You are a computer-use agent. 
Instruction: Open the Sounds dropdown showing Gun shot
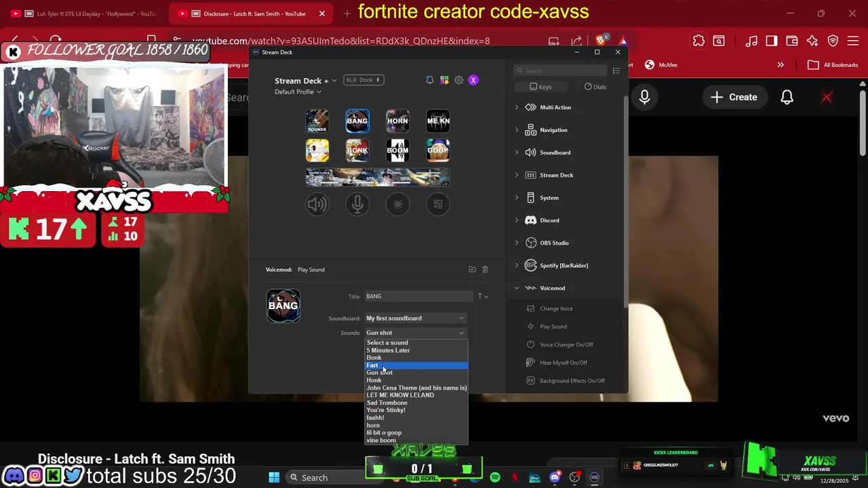[415, 333]
